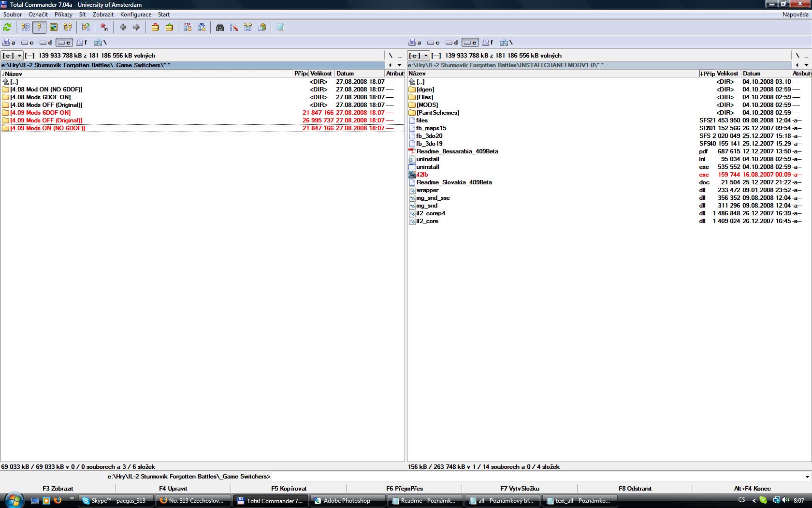Open file search with the binoculars icon

click(x=220, y=28)
